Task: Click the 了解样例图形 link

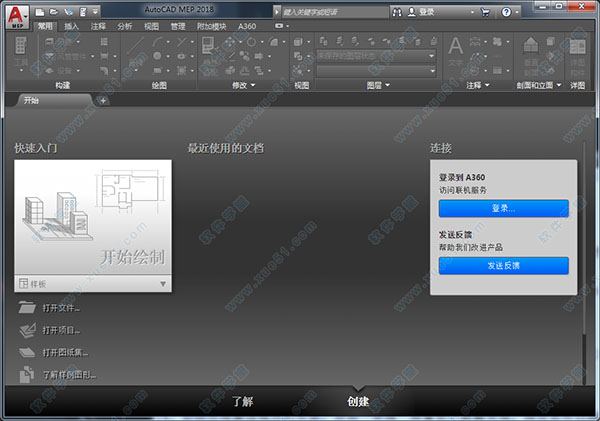Action: click(69, 375)
